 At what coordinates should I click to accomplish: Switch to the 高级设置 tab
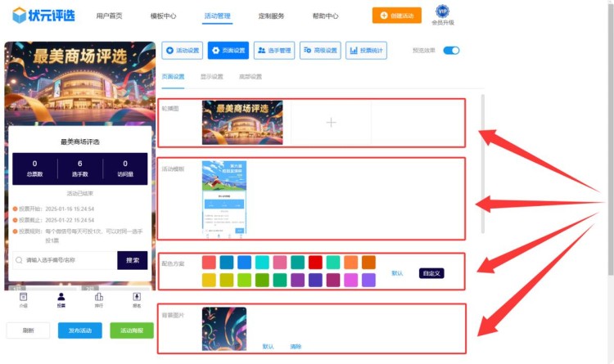pos(250,77)
